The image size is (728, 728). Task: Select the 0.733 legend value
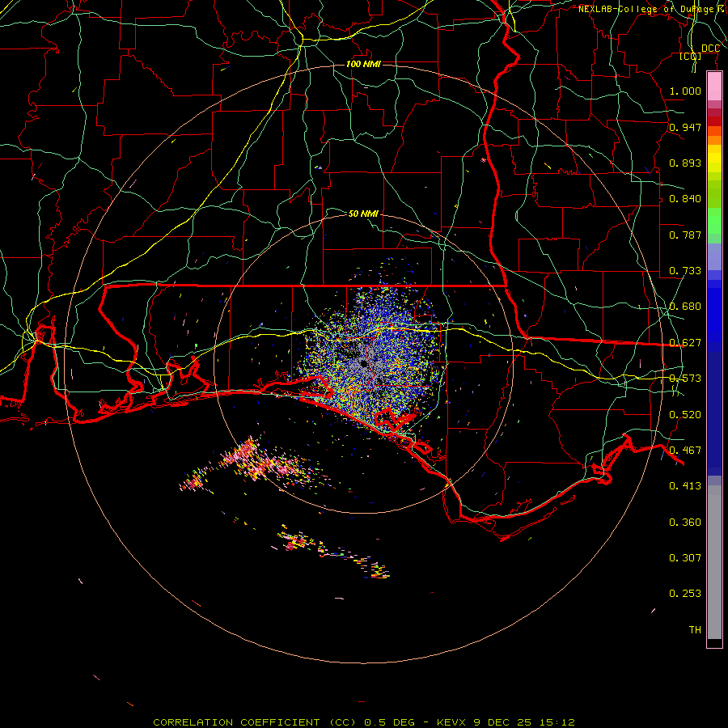click(x=685, y=271)
